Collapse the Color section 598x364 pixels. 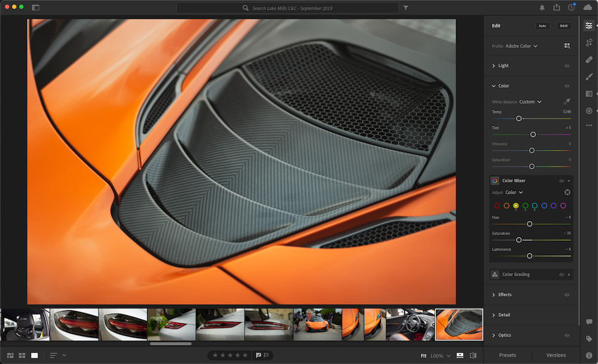pos(493,85)
